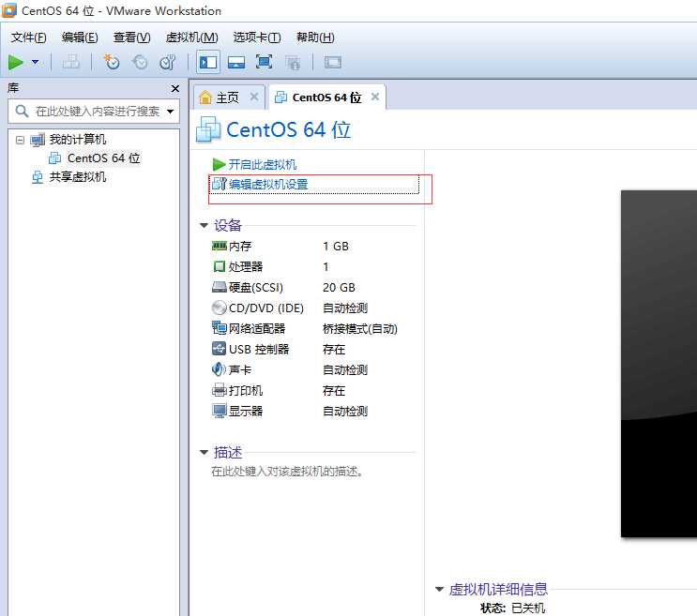Click the CD/DVD (IDE) disc icon

[x=220, y=308]
